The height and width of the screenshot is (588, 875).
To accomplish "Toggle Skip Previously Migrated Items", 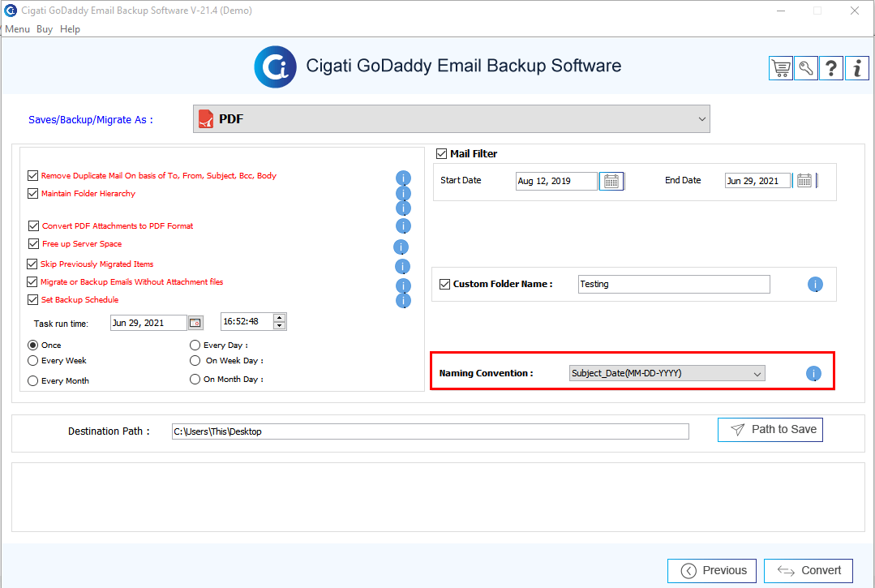I will 32,264.
